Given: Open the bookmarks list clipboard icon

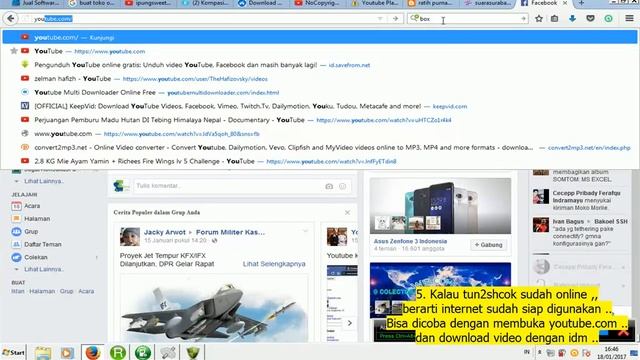Looking at the screenshot, I should pos(554,18).
